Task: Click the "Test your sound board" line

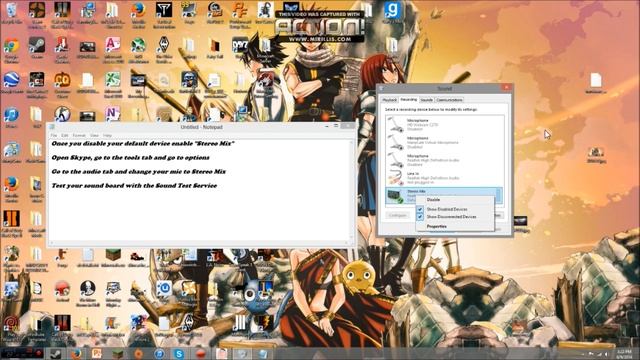Action: [134, 185]
